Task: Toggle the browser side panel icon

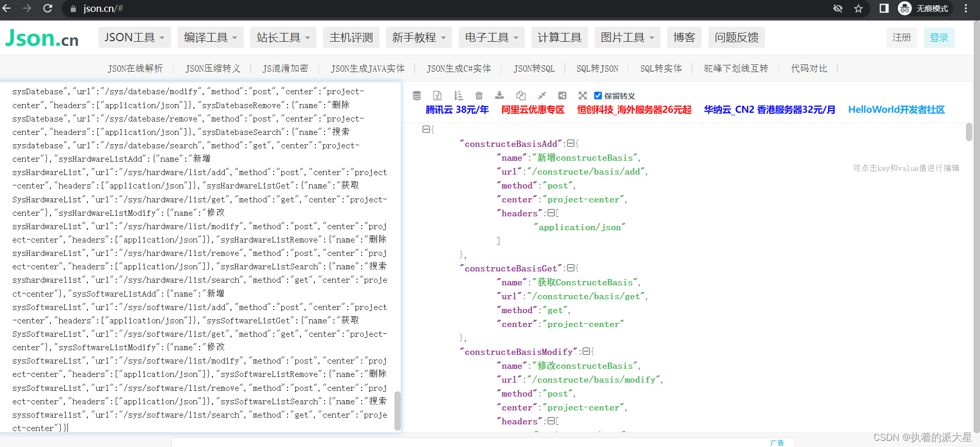Action: tap(884, 8)
